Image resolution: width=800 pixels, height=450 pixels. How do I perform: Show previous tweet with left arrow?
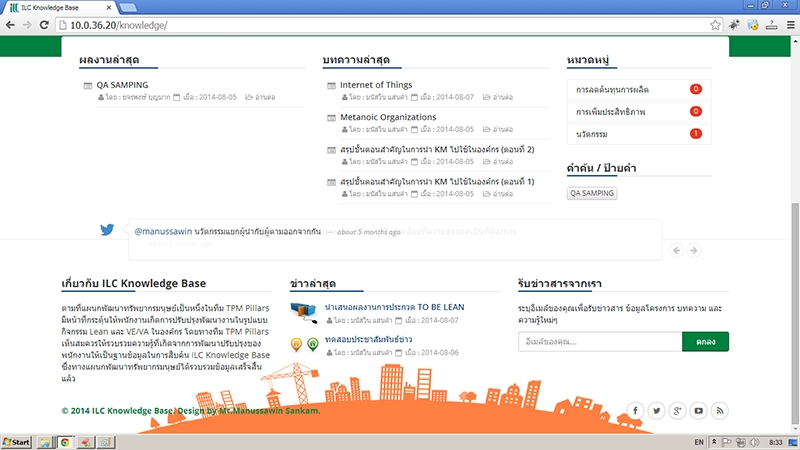[677, 251]
